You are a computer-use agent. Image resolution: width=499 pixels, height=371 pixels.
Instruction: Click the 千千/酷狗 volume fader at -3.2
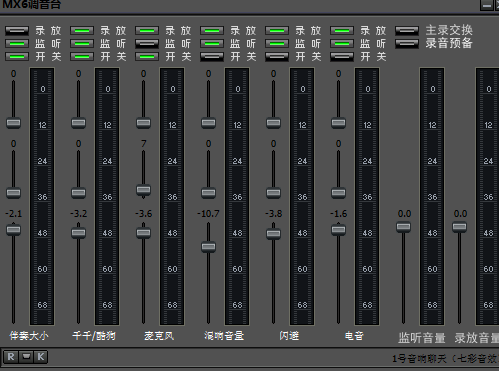[79, 233]
